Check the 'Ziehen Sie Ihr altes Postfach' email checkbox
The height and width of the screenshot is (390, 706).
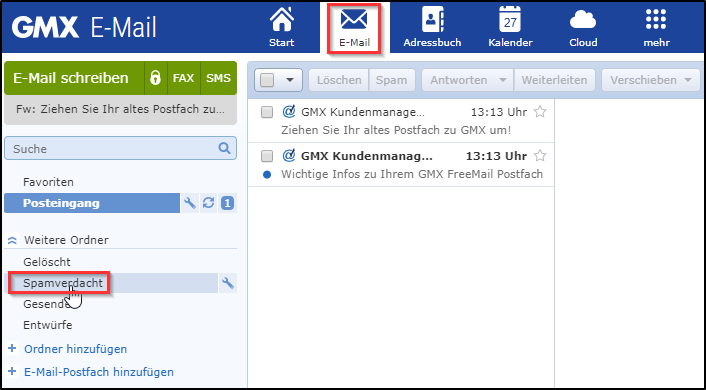(267, 112)
